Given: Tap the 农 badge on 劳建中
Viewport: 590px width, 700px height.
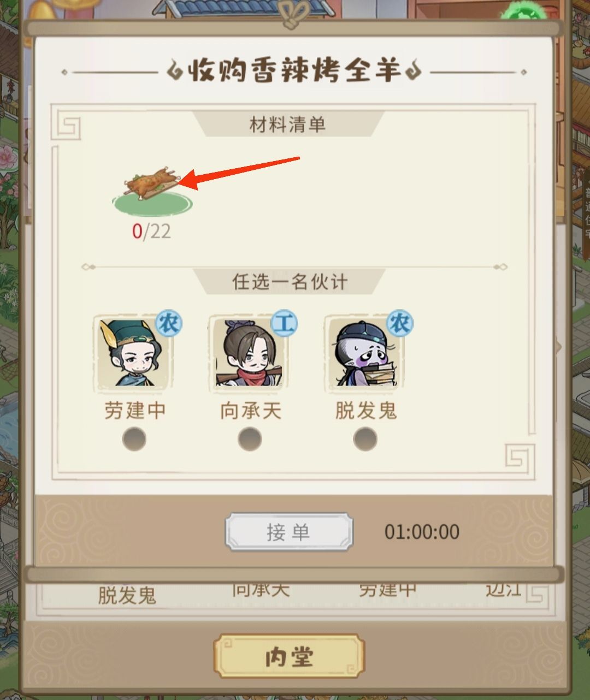Looking at the screenshot, I should coord(168,324).
